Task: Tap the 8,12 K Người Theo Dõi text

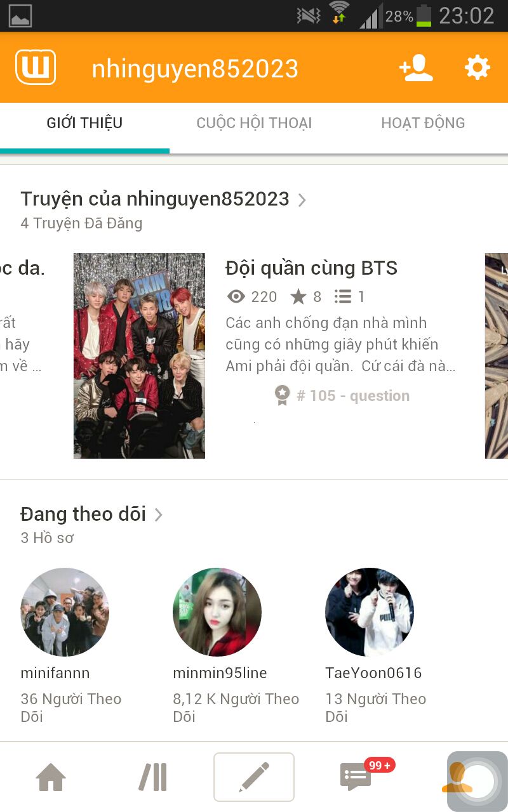Action: 236,707
